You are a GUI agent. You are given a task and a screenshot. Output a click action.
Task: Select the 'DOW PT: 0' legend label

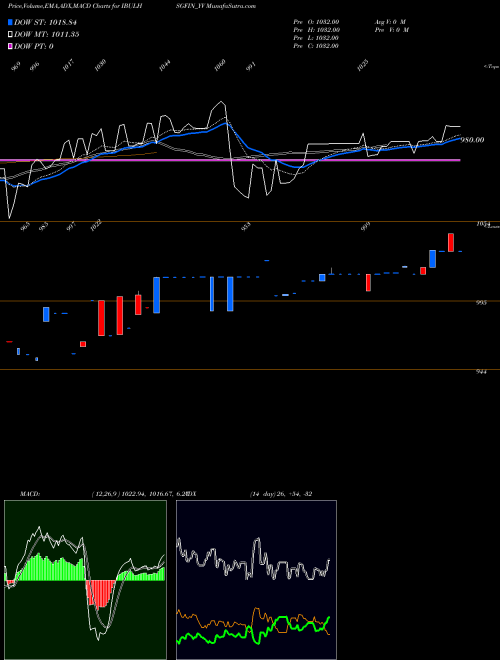click(x=34, y=46)
